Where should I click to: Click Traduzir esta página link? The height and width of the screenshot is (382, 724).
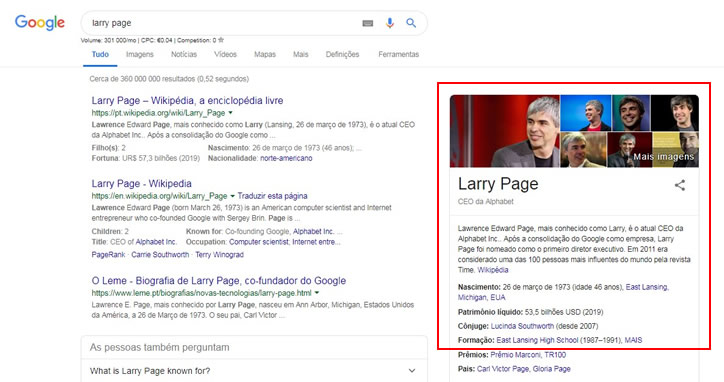pyautogui.click(x=272, y=196)
